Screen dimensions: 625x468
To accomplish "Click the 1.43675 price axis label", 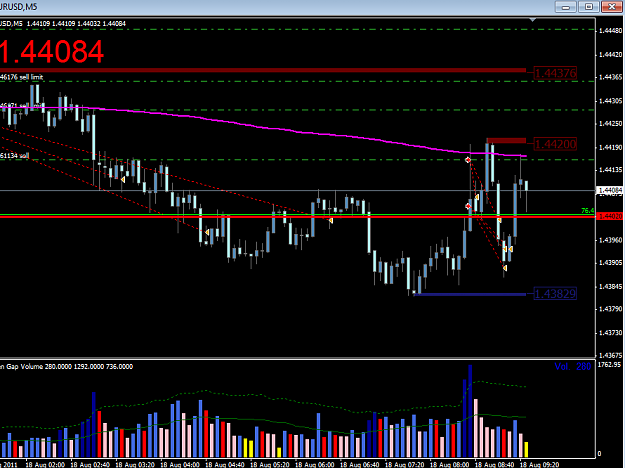I will [x=611, y=355].
